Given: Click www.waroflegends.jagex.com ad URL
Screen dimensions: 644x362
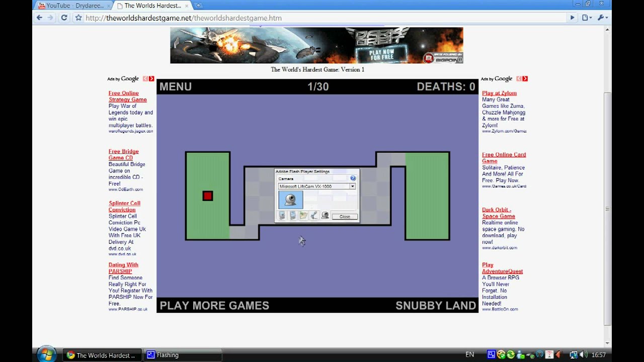Looking at the screenshot, I should (x=131, y=131).
